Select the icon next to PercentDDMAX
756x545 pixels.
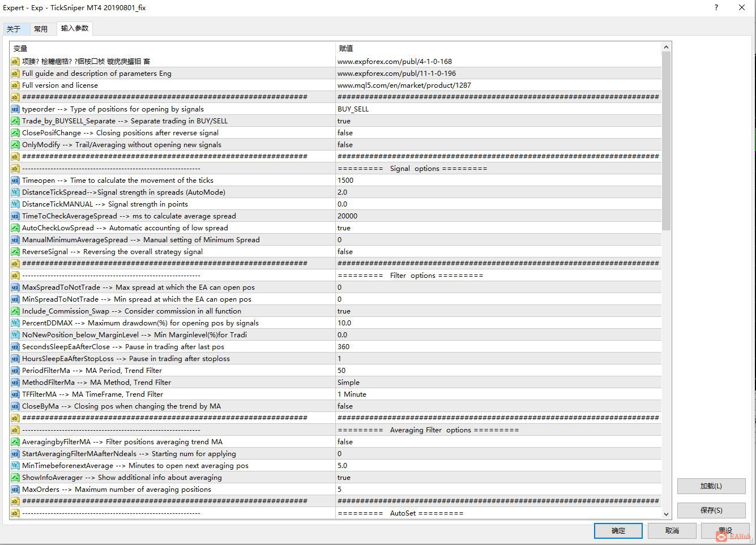coord(15,323)
